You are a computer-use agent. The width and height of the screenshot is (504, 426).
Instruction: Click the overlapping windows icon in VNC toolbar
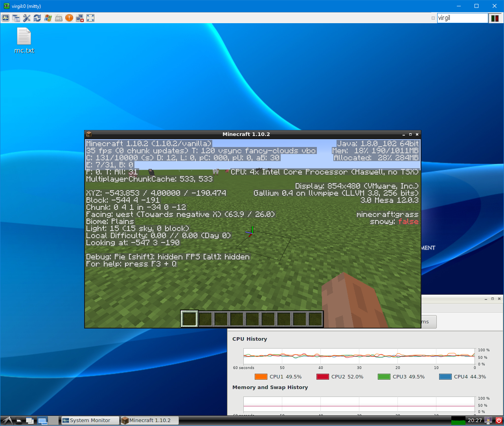16,18
